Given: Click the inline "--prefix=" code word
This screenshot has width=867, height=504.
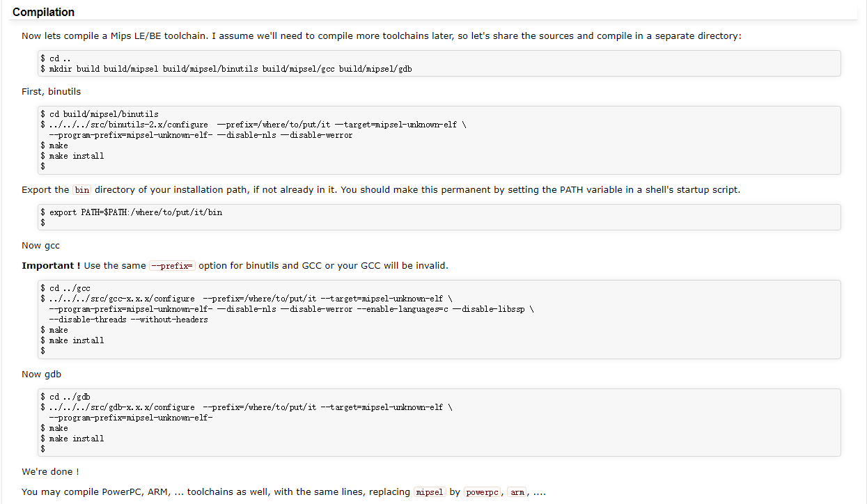Looking at the screenshot, I should pyautogui.click(x=173, y=265).
